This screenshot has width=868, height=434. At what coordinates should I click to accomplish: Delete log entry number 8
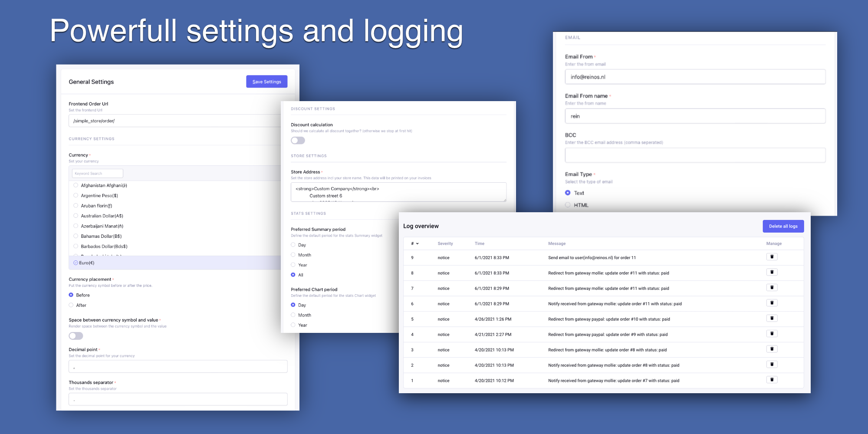point(772,272)
